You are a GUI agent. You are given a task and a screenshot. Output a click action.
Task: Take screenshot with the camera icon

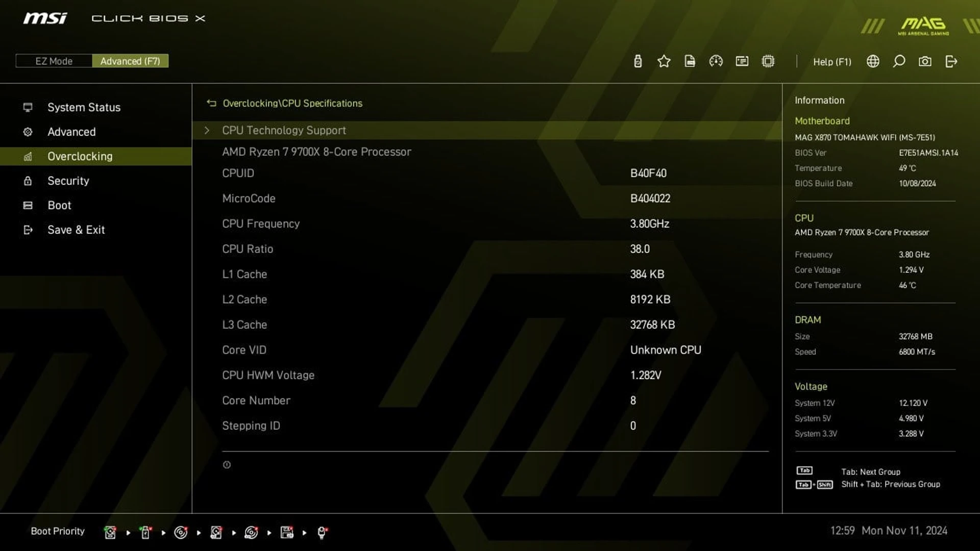(x=925, y=61)
